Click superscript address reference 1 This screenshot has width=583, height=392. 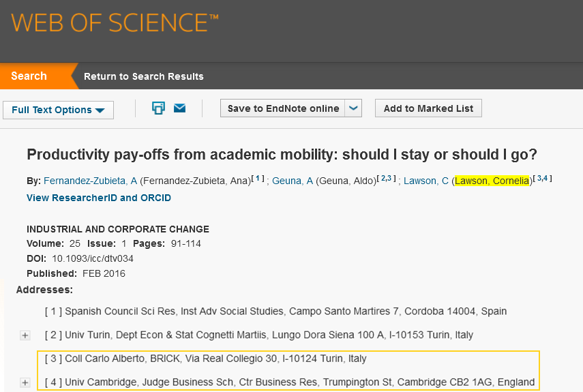[258, 179]
